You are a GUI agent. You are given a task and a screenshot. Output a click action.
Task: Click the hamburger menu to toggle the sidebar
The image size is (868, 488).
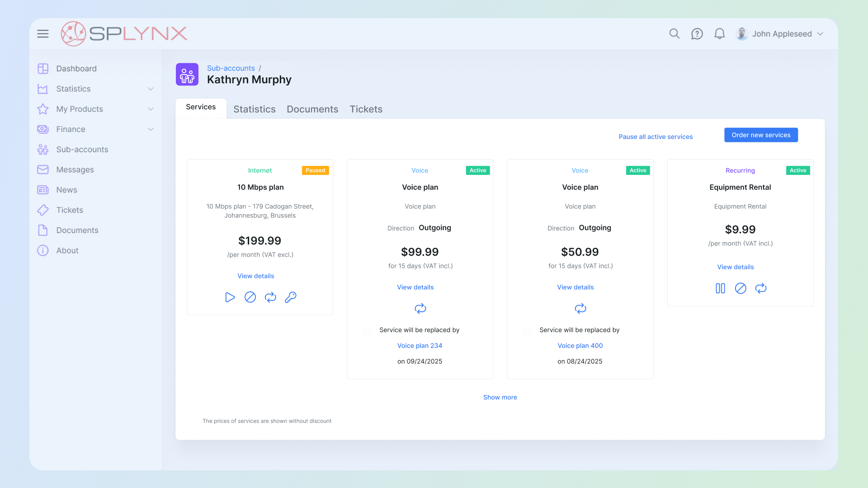click(42, 33)
